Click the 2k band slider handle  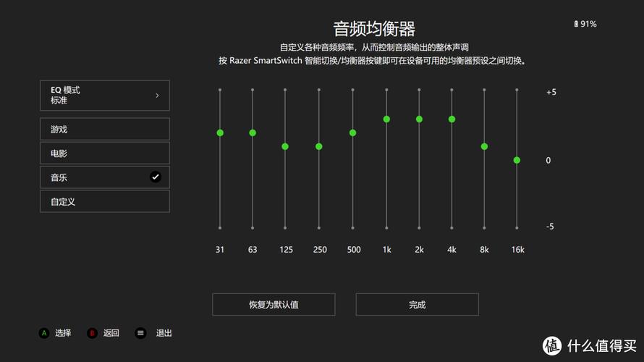click(x=419, y=119)
